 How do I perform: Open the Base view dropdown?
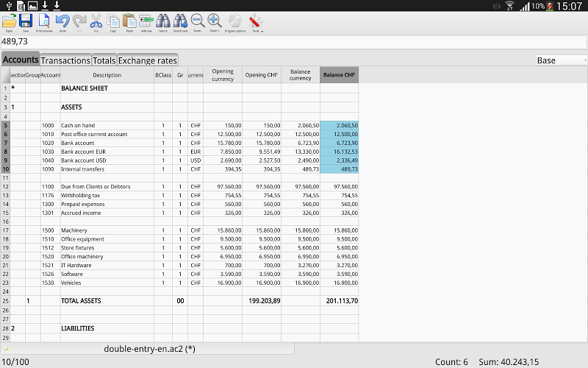click(x=562, y=60)
